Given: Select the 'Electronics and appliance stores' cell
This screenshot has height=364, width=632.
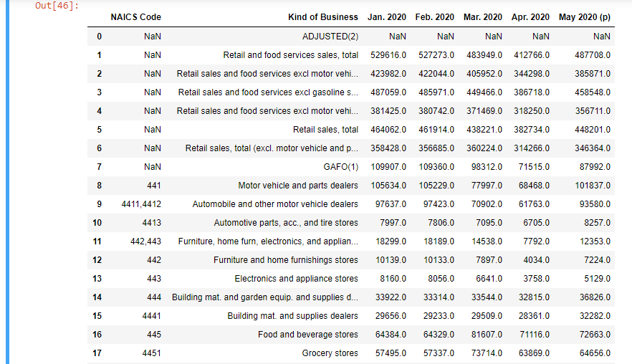Looking at the screenshot, I should tap(296, 278).
